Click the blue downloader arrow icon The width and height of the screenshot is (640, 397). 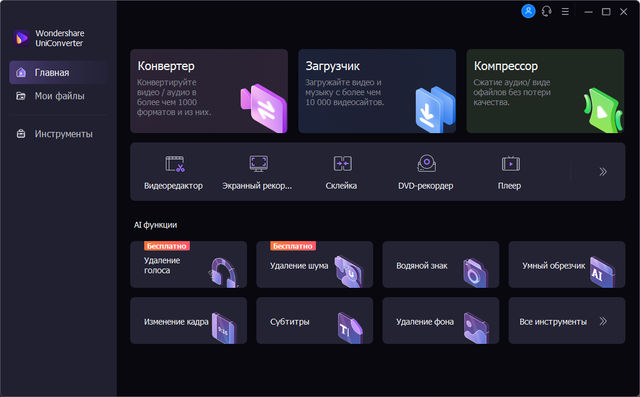click(435, 109)
